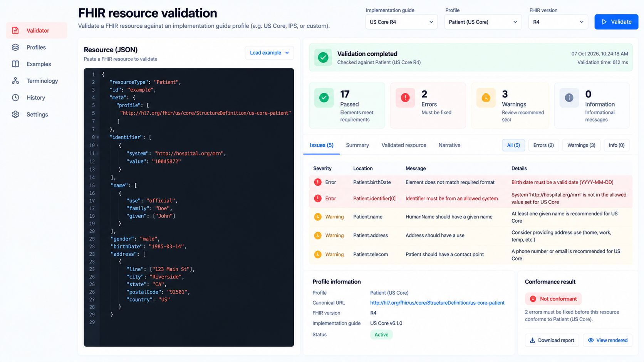
Task: Click the Information card info icon
Action: click(569, 98)
